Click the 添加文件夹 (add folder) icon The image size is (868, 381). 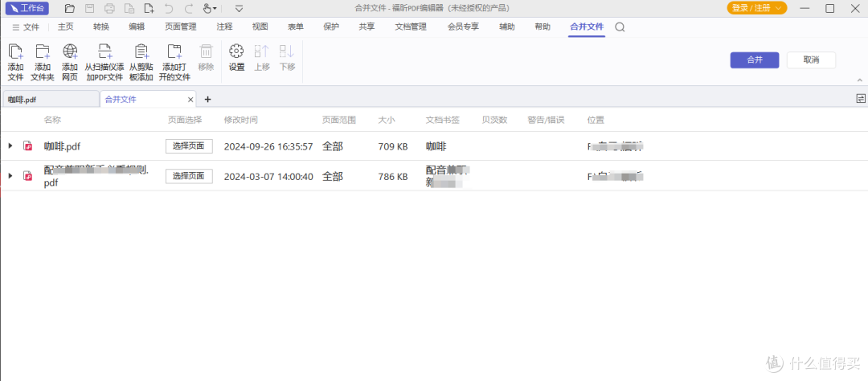[x=43, y=51]
